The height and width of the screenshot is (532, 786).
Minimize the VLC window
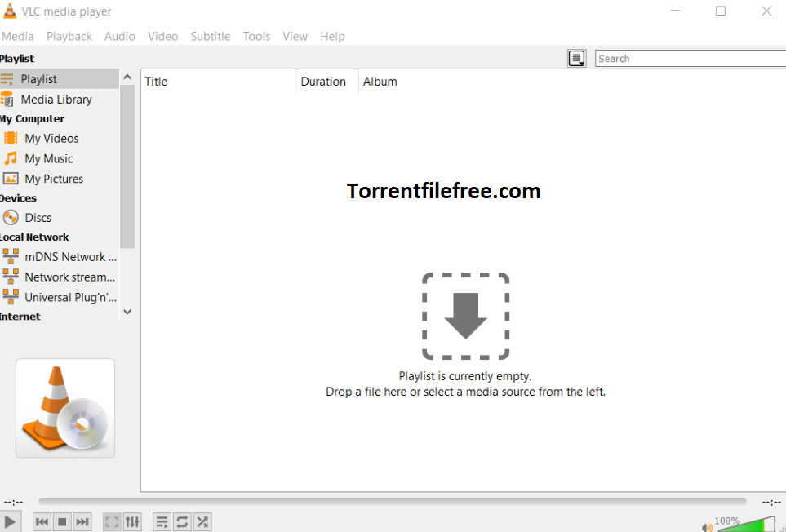pos(676,11)
